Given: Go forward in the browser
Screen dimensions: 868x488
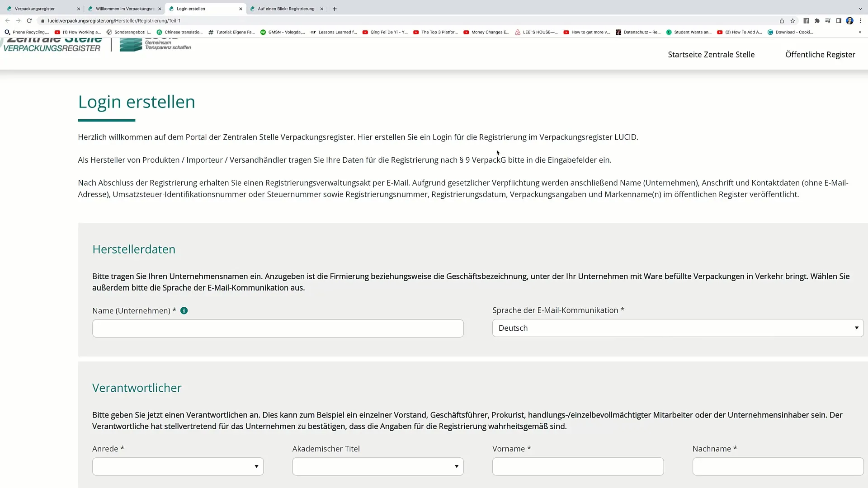Looking at the screenshot, I should click(x=18, y=21).
